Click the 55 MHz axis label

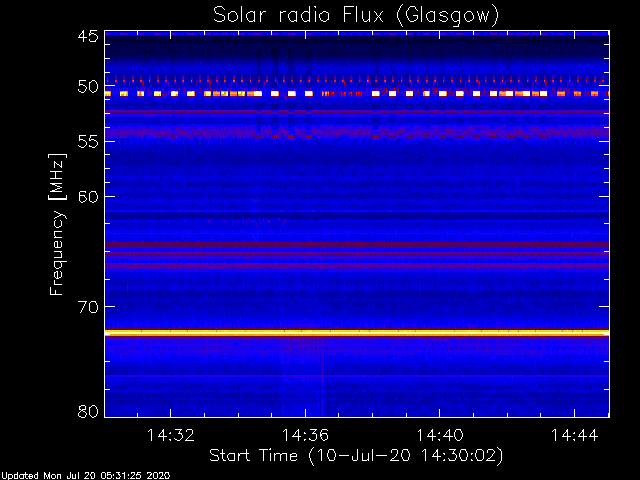[88, 142]
